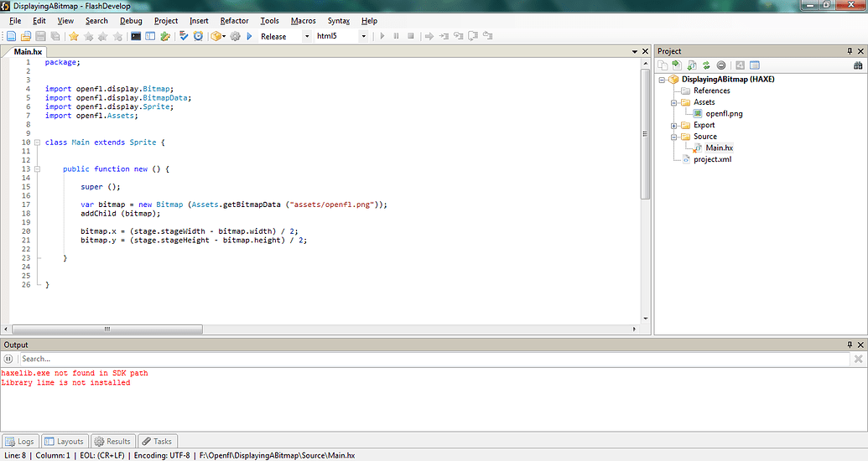Click the refresh green arrows in Project panel
The width and height of the screenshot is (868, 461).
pos(706,65)
